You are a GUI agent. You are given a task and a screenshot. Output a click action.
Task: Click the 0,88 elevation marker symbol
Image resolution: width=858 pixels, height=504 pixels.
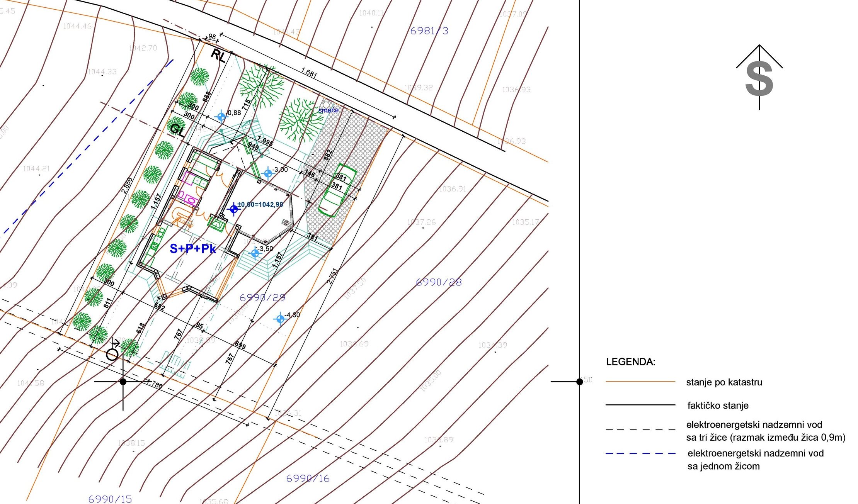click(221, 116)
